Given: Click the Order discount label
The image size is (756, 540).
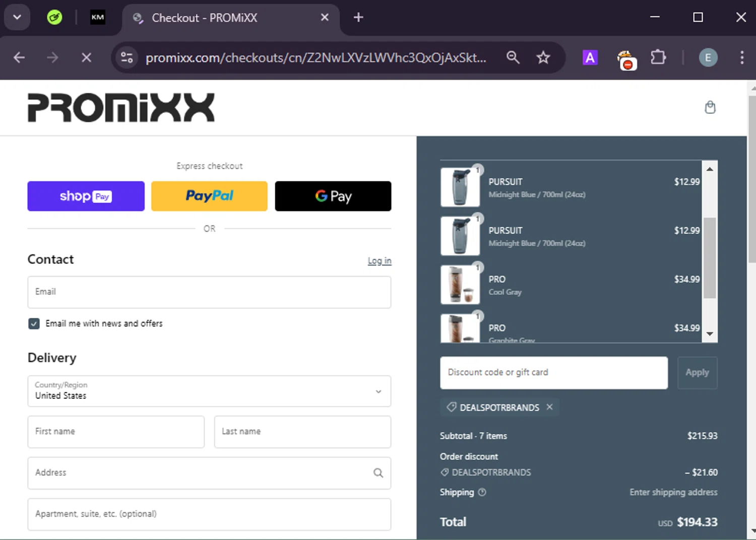Looking at the screenshot, I should pos(469,456).
